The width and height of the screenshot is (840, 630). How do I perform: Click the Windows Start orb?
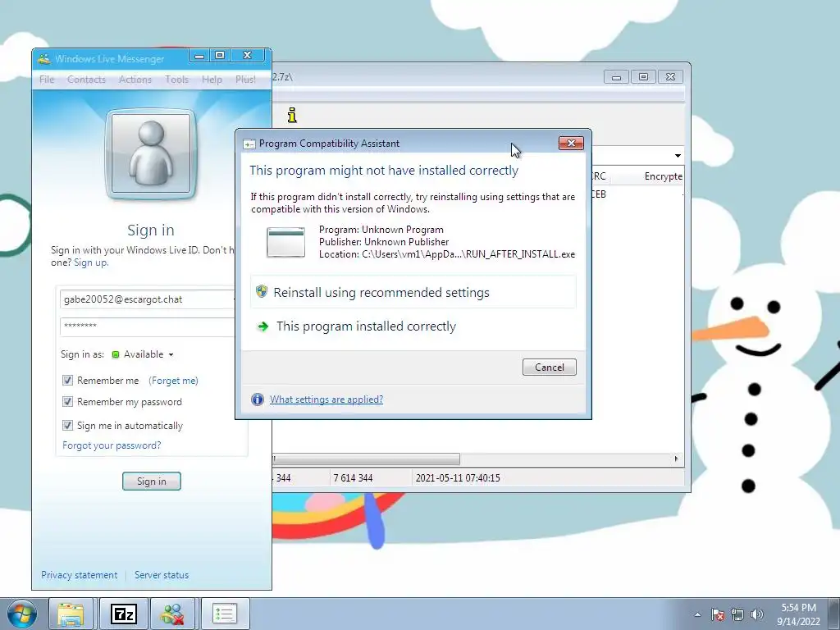coord(22,614)
